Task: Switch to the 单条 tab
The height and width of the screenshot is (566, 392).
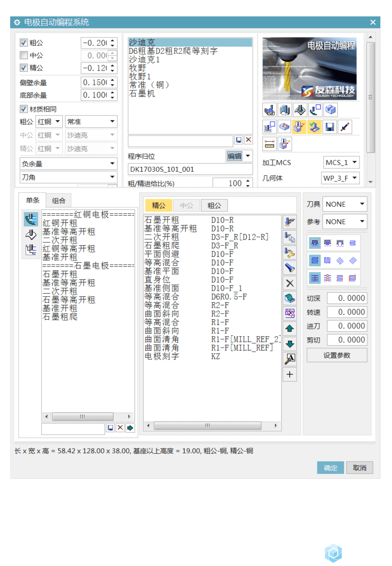Action: 33,200
